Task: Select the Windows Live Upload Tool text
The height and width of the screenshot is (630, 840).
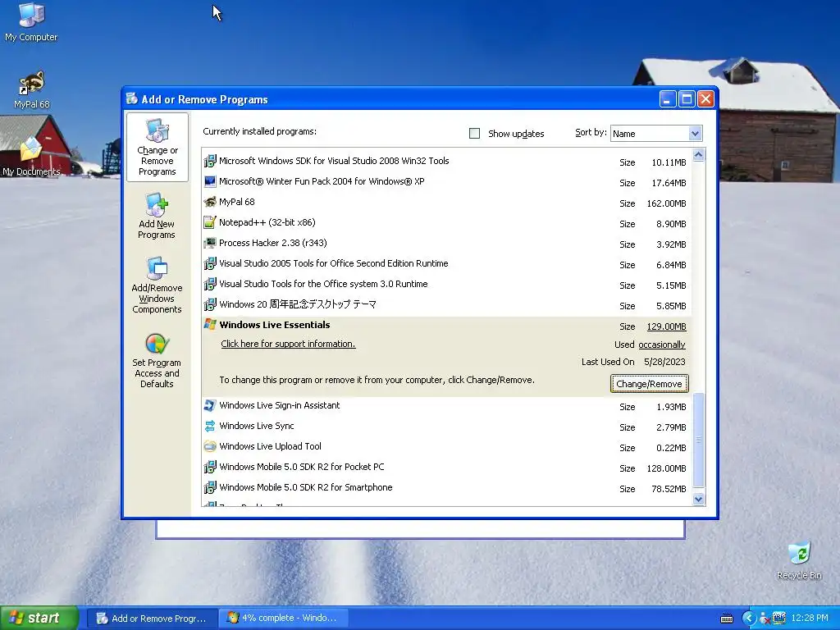Action: pos(270,446)
